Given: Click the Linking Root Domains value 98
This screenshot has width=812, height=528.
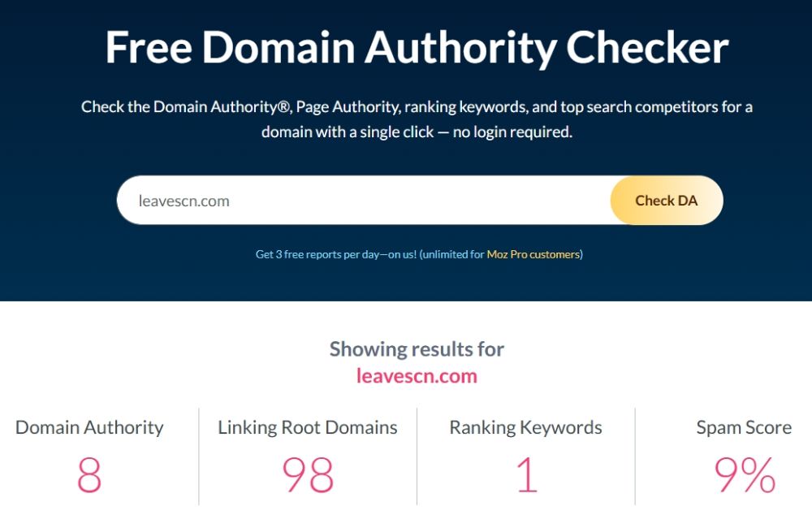Looking at the screenshot, I should pos(308,475).
